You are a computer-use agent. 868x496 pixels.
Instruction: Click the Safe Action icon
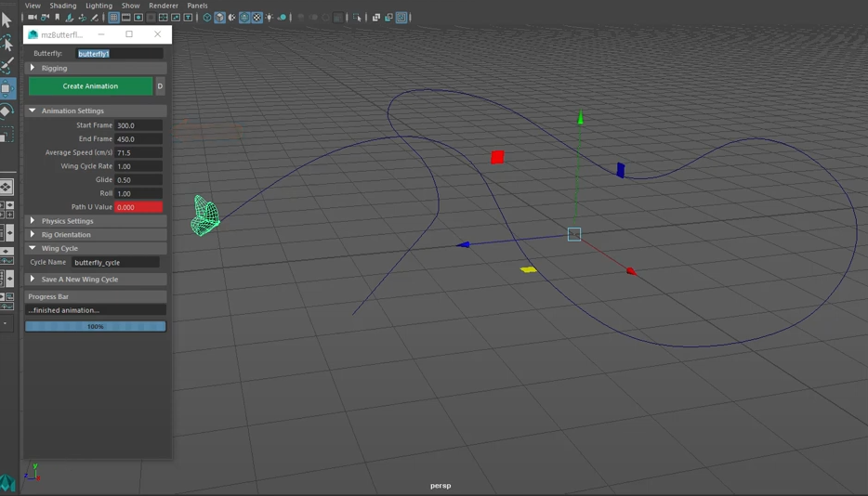(176, 17)
